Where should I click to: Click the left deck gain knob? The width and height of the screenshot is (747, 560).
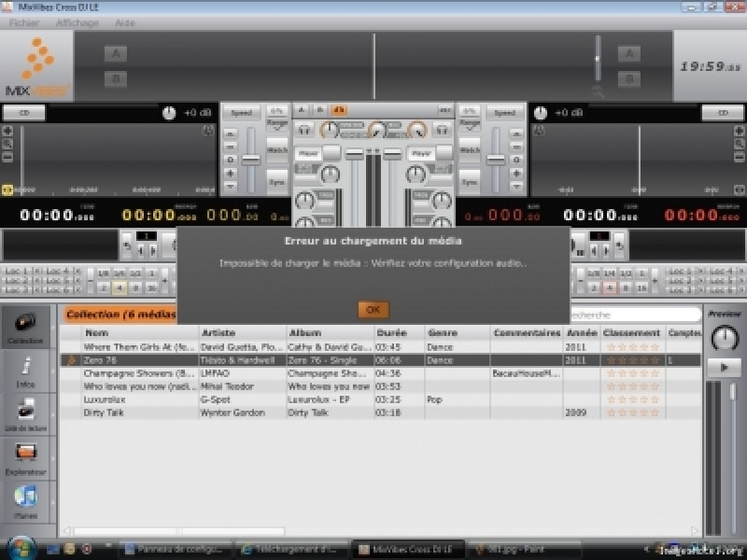tap(169, 113)
